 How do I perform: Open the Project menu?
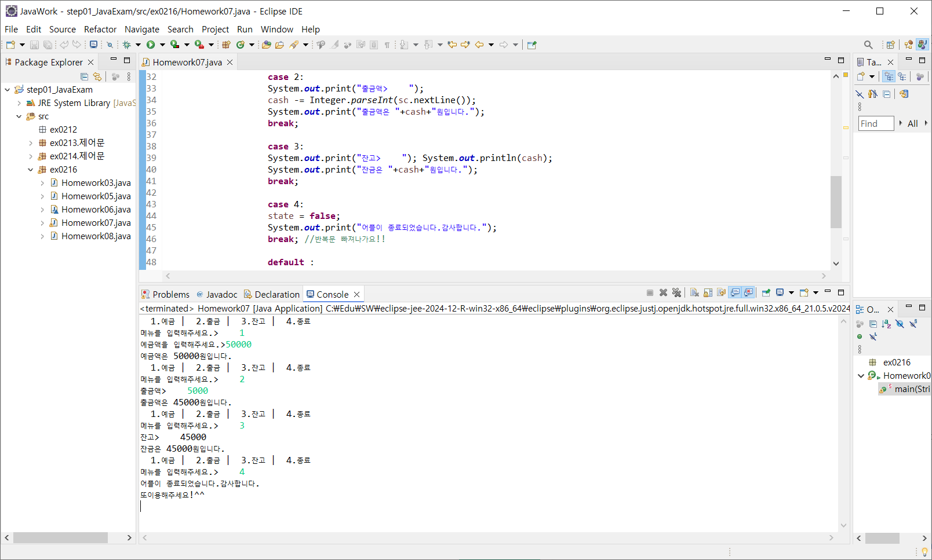pyautogui.click(x=215, y=30)
